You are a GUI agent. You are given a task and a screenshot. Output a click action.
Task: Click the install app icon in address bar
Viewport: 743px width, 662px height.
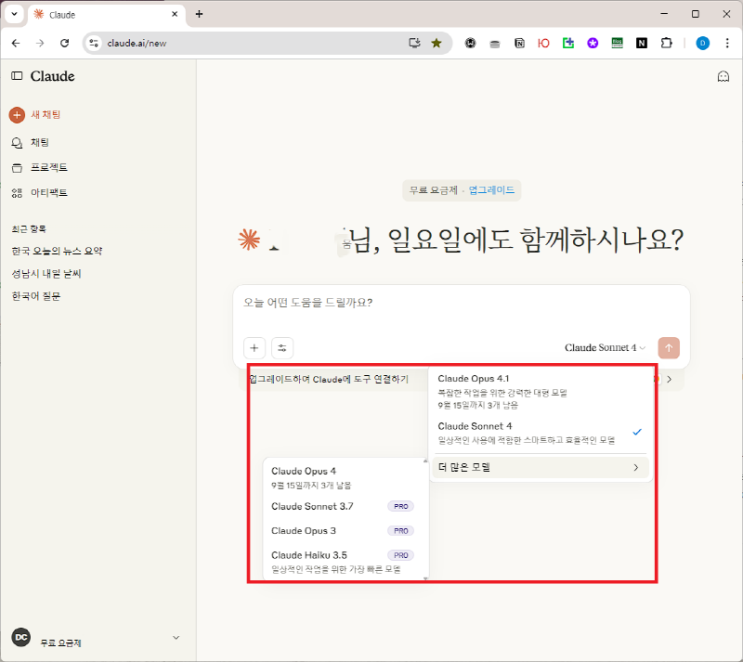[414, 43]
